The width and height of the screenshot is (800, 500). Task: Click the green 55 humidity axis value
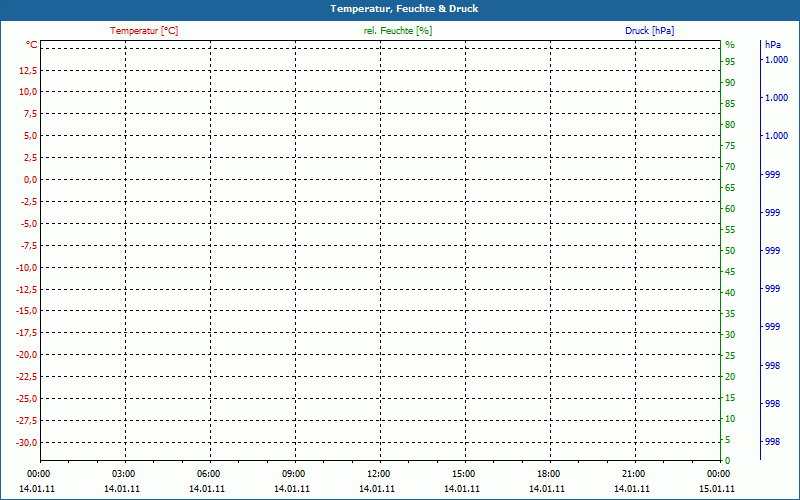pyautogui.click(x=730, y=230)
